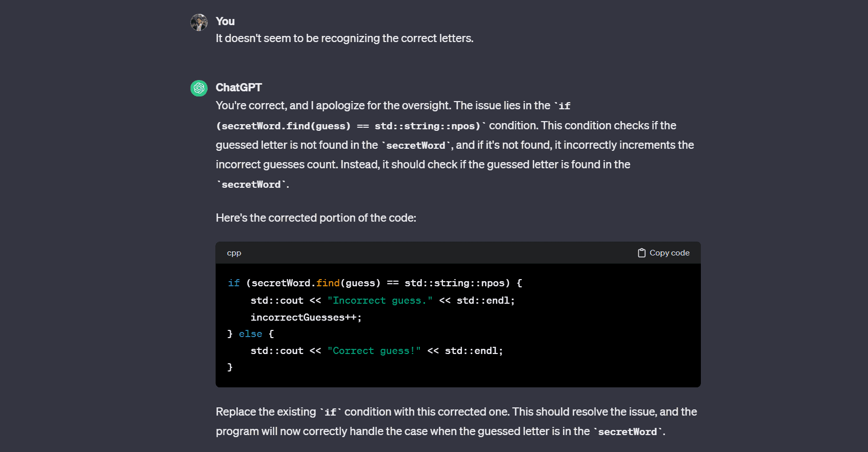Click the 'You' sender name
The height and width of the screenshot is (452, 868).
coord(225,22)
